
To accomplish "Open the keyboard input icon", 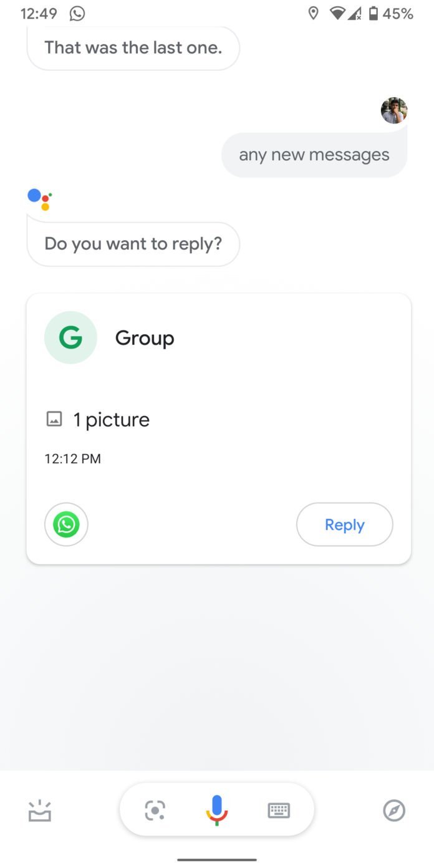I will [x=279, y=810].
